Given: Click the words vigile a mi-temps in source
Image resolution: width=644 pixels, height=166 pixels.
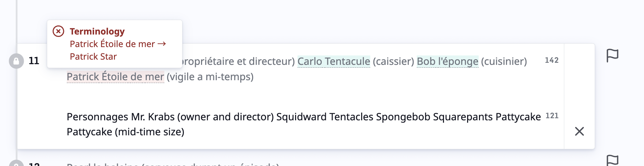Looking at the screenshot, I should [x=210, y=77].
